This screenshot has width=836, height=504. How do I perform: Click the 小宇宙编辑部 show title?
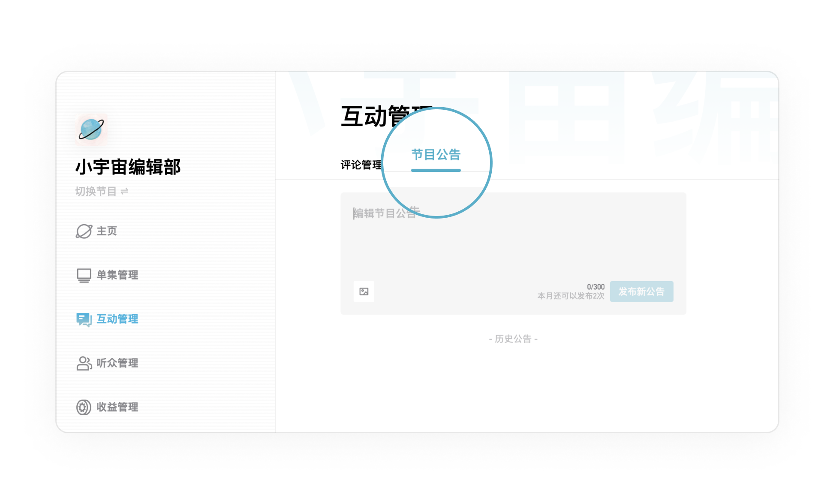point(128,167)
